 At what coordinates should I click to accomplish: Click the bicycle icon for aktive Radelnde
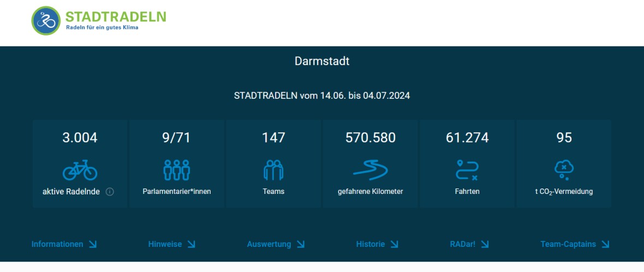coord(80,170)
